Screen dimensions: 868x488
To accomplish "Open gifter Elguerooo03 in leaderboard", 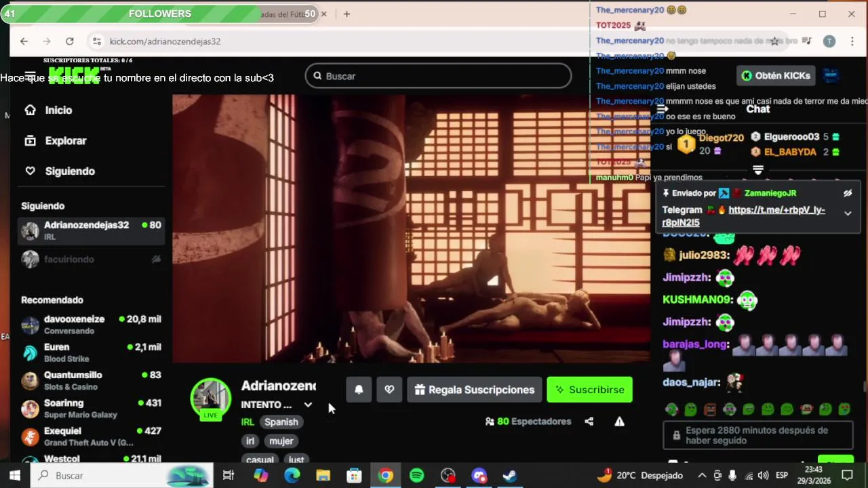I will 791,137.
